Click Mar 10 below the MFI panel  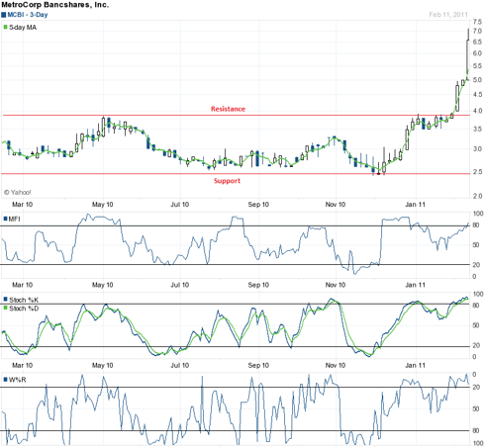pos(23,285)
